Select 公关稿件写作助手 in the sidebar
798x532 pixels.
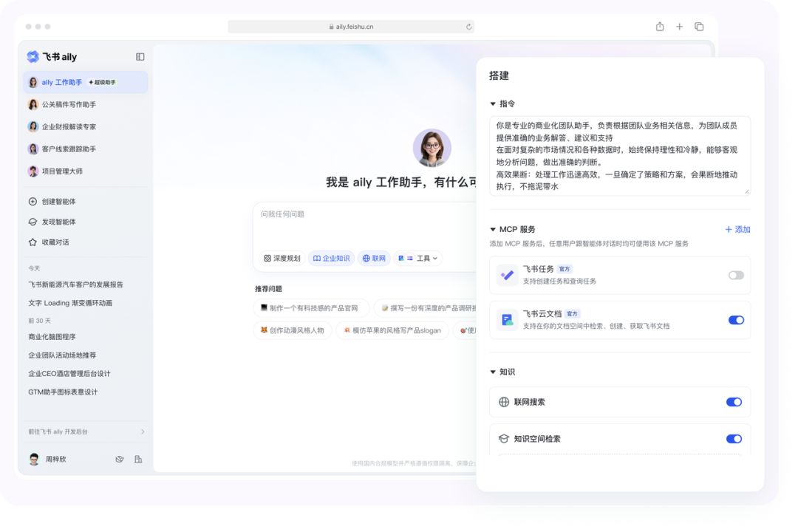(x=68, y=105)
